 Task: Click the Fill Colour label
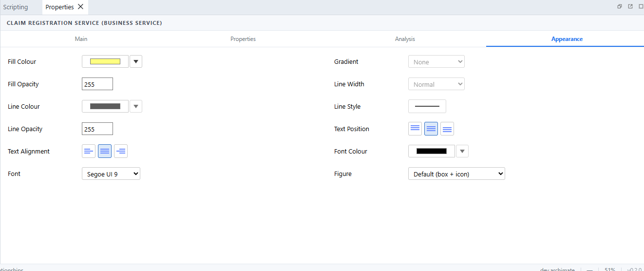coord(22,61)
